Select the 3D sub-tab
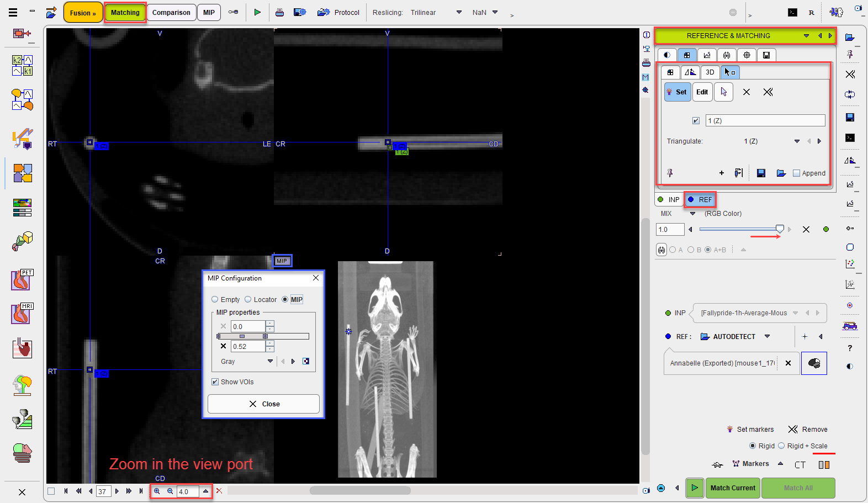 (x=710, y=72)
